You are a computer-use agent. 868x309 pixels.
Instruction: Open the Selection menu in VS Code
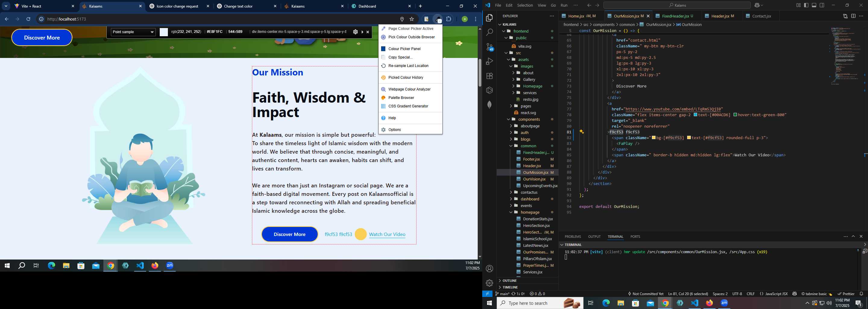tap(525, 5)
